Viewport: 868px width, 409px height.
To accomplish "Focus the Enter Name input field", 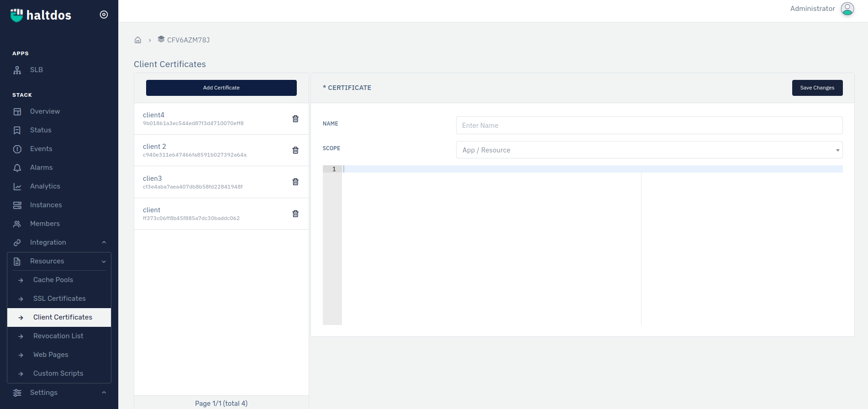I will 649,125.
